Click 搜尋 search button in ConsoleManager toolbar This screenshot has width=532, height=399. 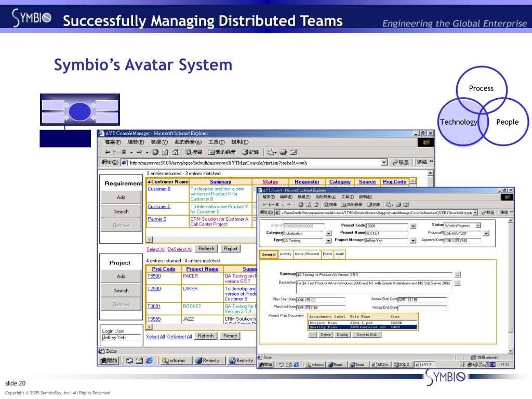point(194,152)
